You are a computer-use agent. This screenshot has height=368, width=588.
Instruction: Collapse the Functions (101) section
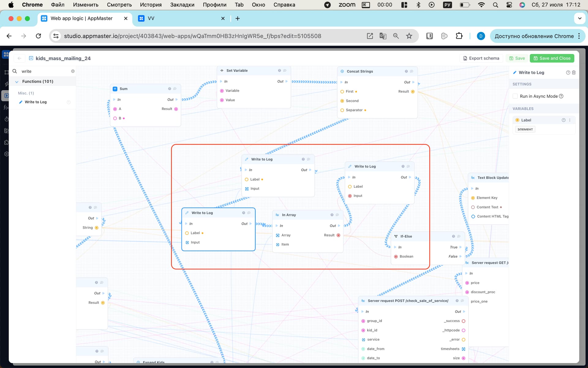click(17, 82)
